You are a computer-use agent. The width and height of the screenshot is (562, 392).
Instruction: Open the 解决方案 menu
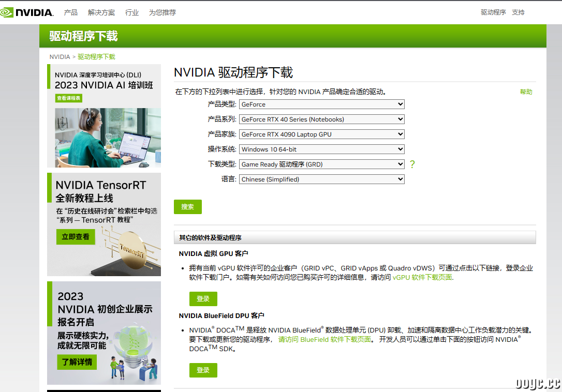click(x=101, y=12)
